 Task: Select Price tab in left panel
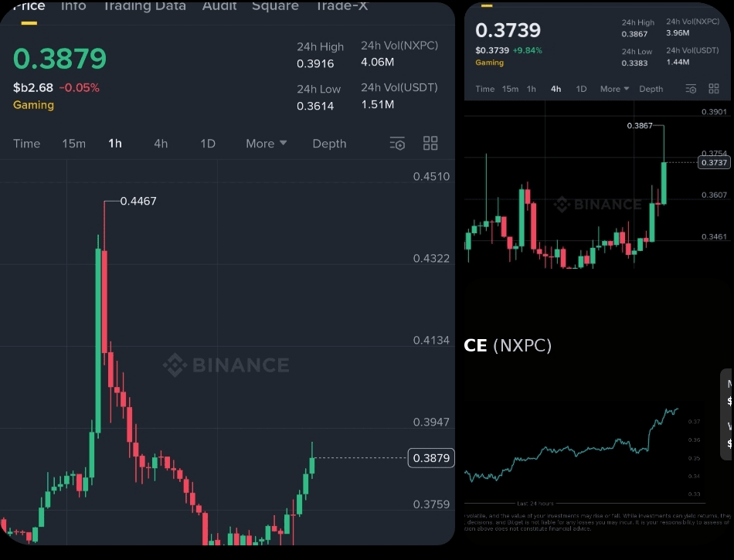[x=29, y=6]
